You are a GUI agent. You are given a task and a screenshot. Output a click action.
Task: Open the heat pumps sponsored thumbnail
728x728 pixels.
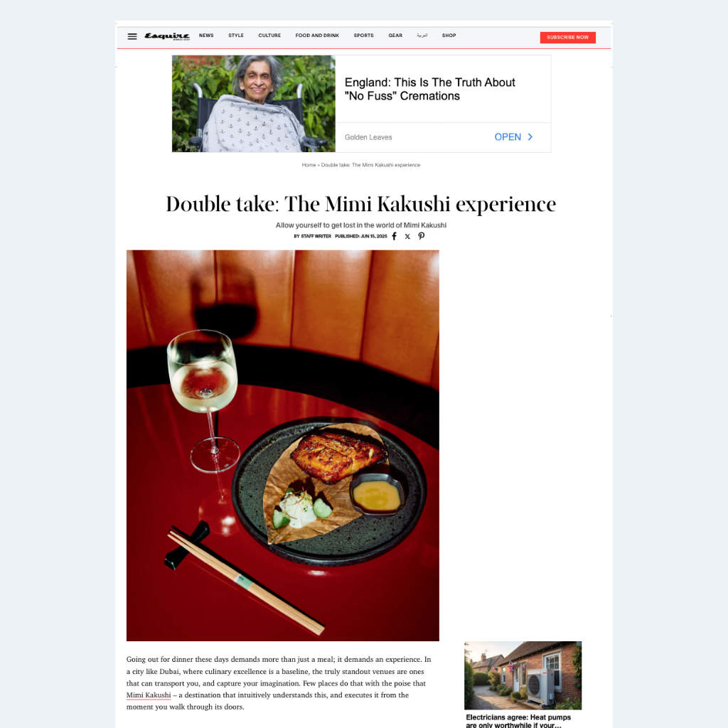pyautogui.click(x=523, y=675)
